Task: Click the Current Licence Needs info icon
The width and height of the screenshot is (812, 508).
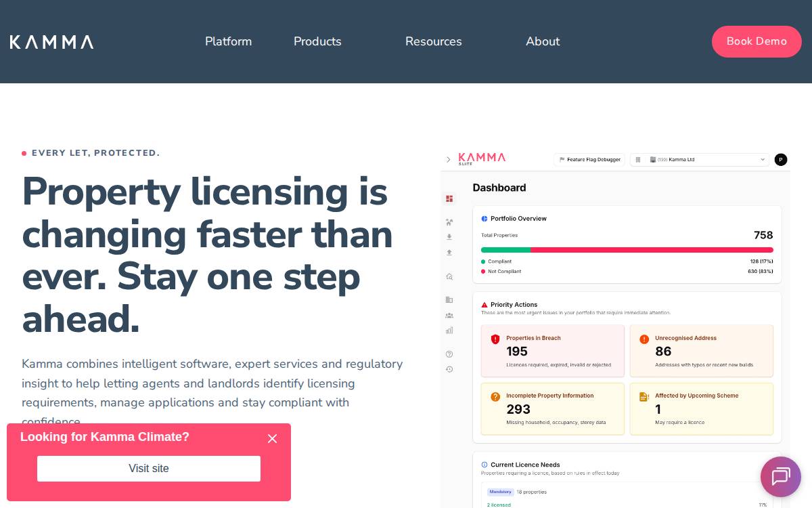Action: [x=484, y=465]
